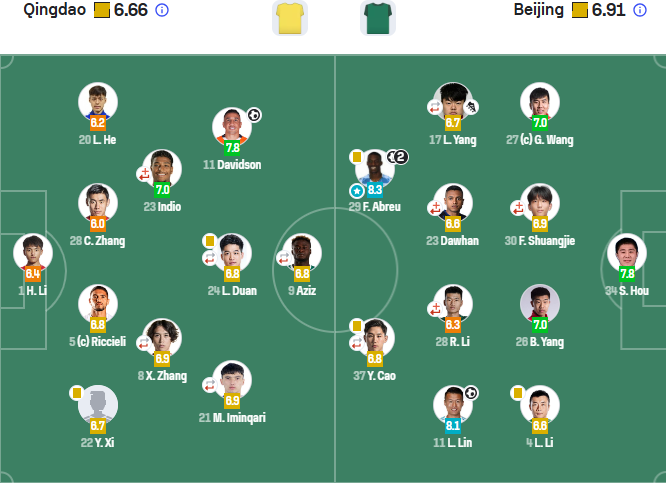Image resolution: width=666 pixels, height=483 pixels.
Task: Click the goal ball icon on Davidson
Action: tap(254, 115)
